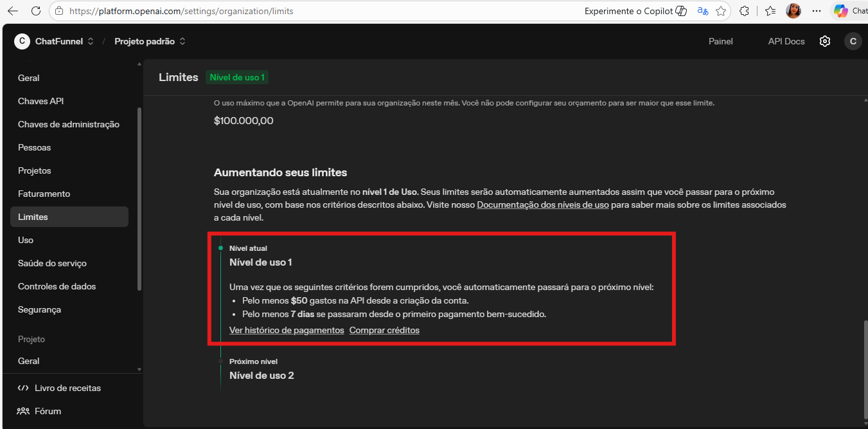Viewport: 868px width, 429px height.
Task: Click the sidebar scroll-down arrow
Action: (139, 369)
